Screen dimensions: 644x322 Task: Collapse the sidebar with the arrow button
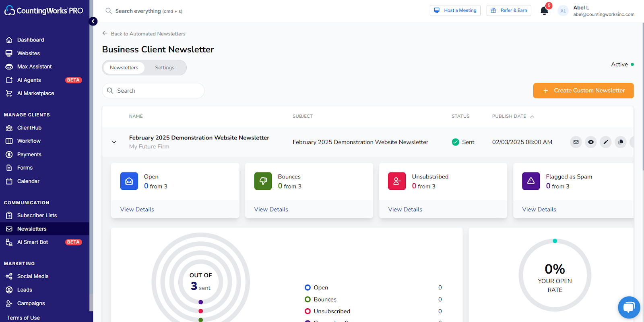(93, 21)
